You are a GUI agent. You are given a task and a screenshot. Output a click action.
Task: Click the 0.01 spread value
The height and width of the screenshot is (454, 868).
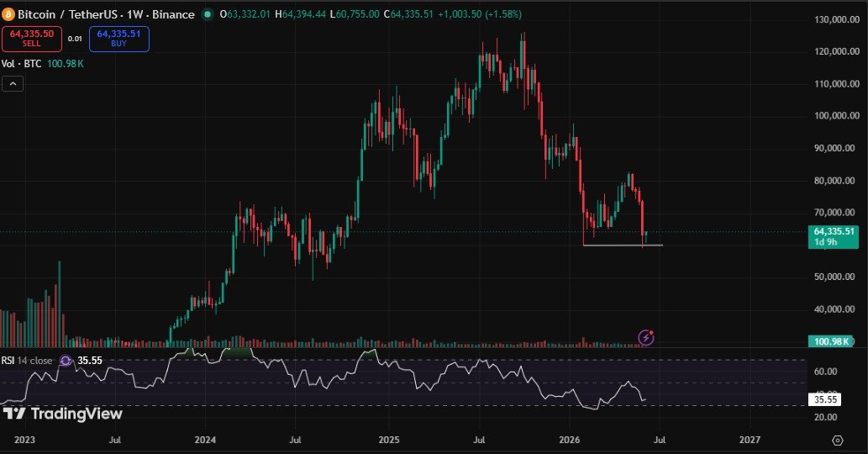(75, 39)
